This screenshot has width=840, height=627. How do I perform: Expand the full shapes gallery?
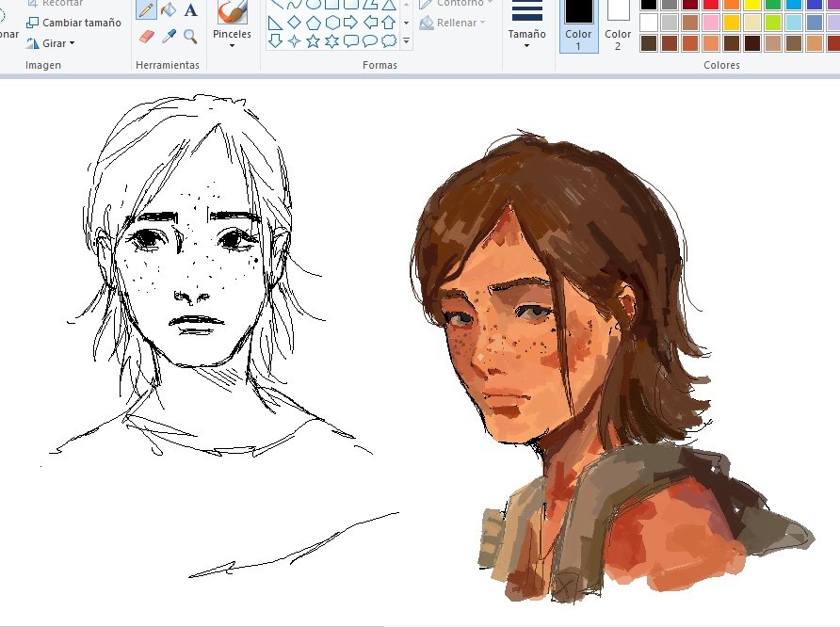(x=406, y=40)
